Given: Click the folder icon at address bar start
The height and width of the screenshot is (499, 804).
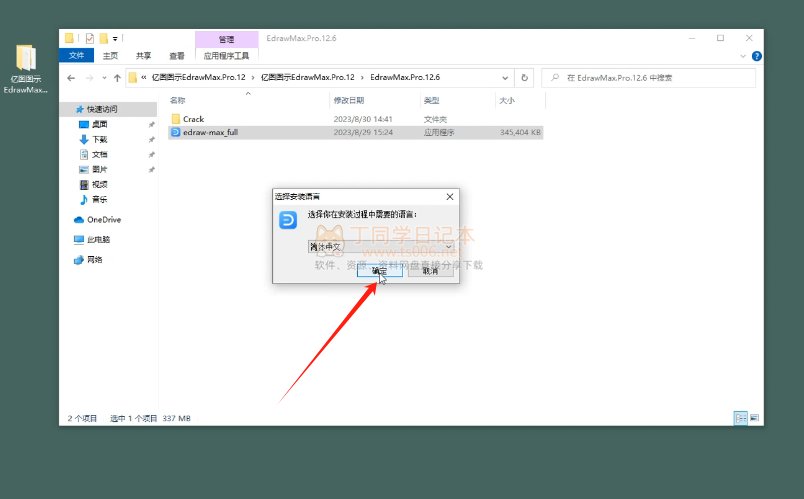Looking at the screenshot, I should tap(133, 77).
